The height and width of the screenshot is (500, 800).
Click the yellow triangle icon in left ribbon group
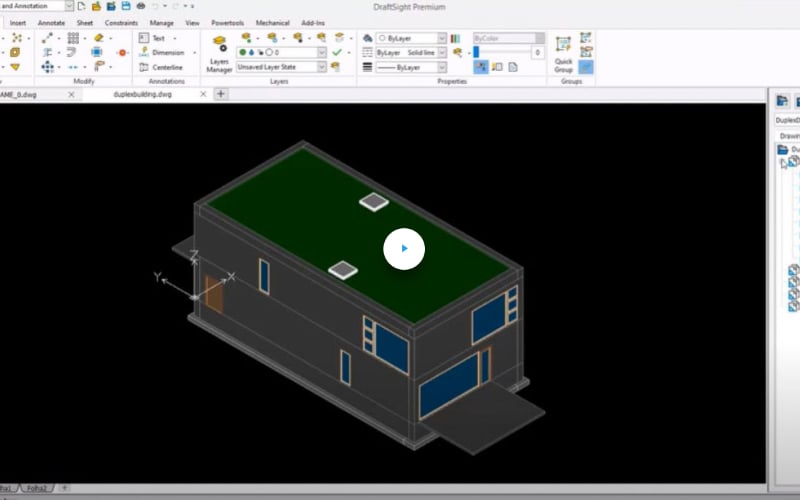pos(15,67)
